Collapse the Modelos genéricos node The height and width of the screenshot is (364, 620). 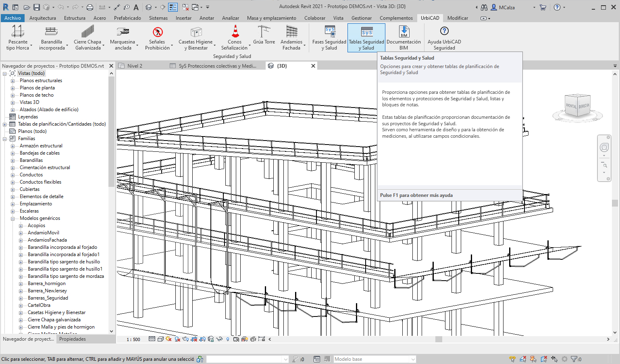click(x=12, y=218)
